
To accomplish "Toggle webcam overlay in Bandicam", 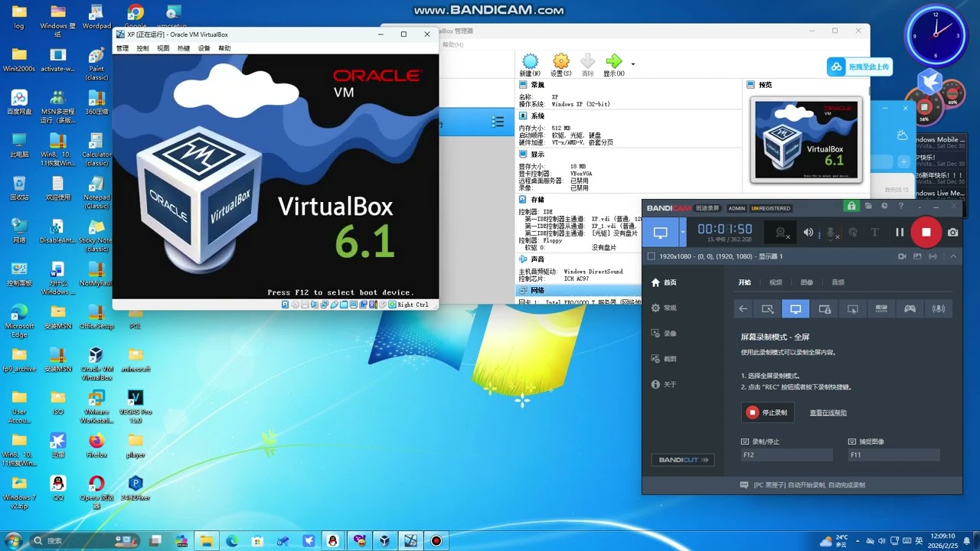I will click(782, 232).
